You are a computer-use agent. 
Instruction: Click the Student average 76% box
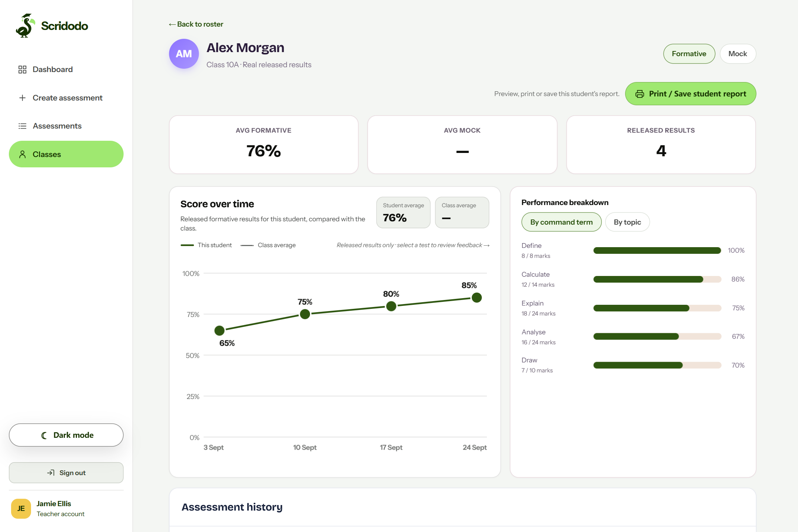click(403, 212)
